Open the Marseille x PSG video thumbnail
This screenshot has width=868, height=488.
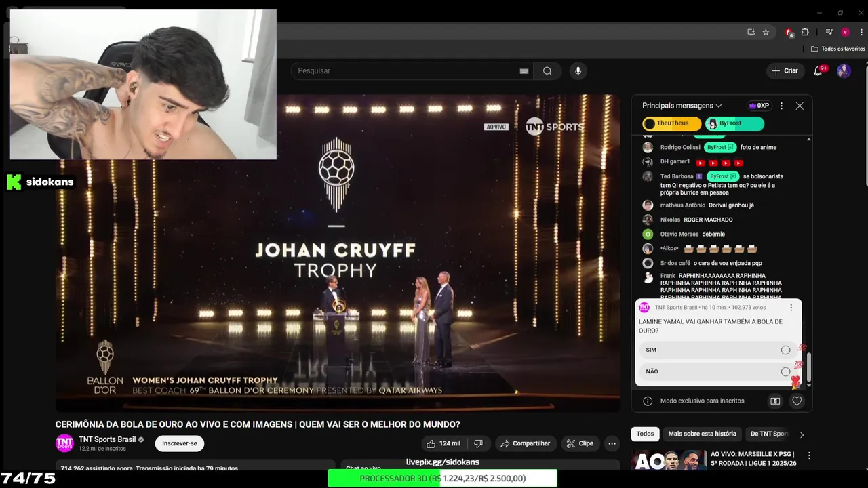click(669, 460)
